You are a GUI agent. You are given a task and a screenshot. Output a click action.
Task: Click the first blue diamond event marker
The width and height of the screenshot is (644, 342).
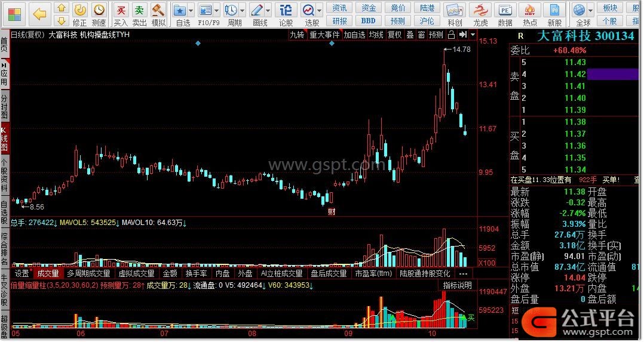[198, 43]
